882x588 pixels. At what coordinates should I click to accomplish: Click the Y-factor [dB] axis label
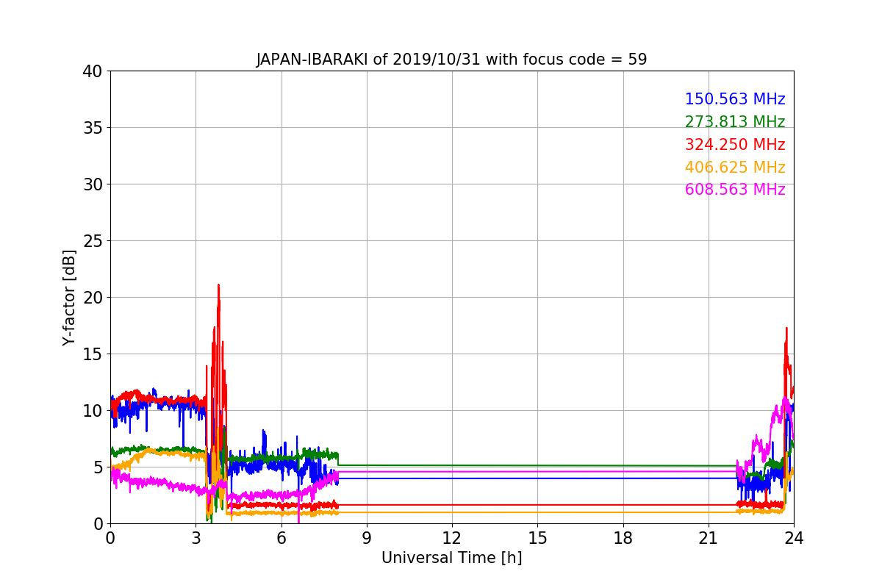[x=69, y=298]
